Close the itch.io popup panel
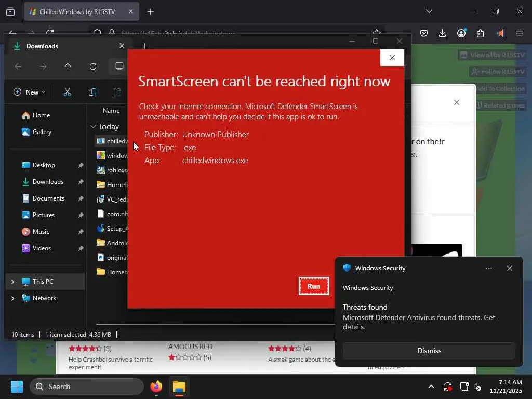The width and height of the screenshot is (532, 399). (x=457, y=102)
